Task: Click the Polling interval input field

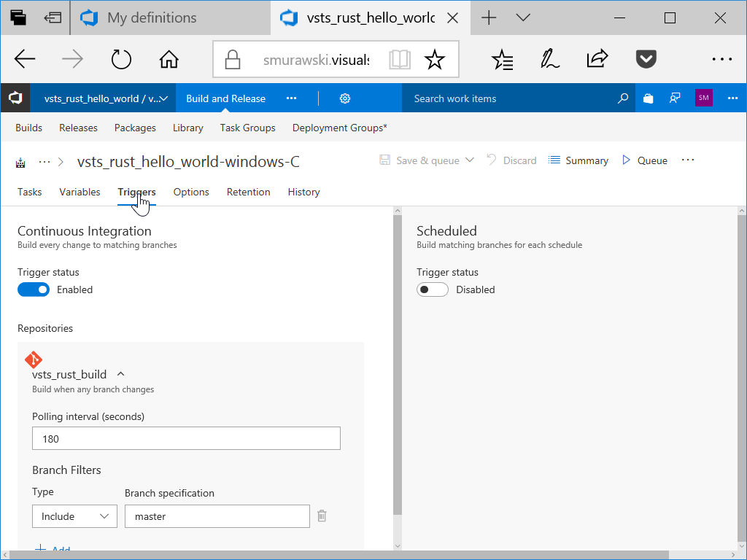Action: coord(186,438)
